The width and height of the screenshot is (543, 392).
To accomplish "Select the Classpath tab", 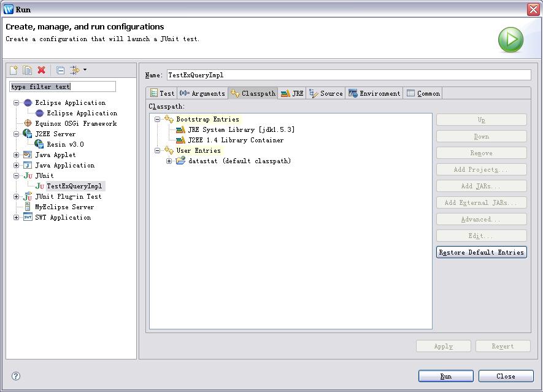I will [x=253, y=93].
